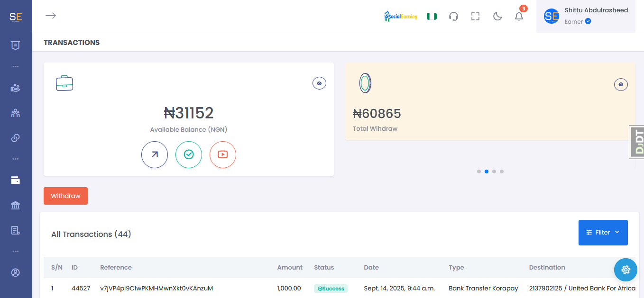Open the team members icon in sidebar

(x=15, y=113)
